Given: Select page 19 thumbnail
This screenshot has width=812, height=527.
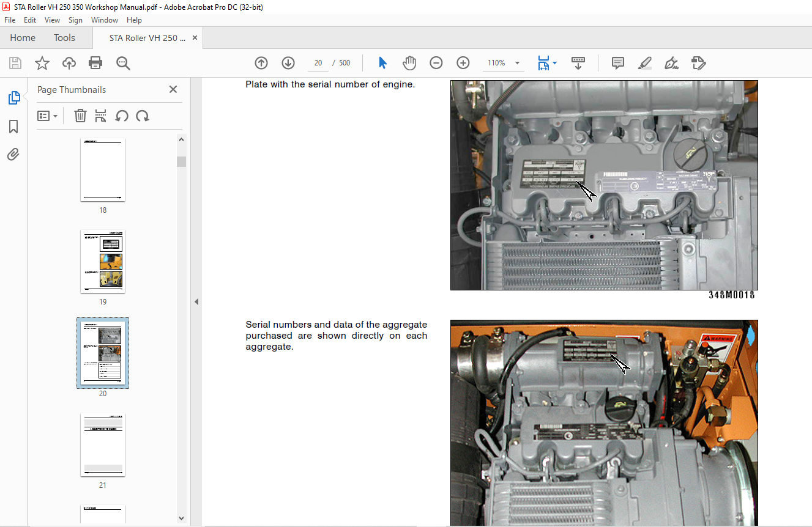Looking at the screenshot, I should coord(103,262).
